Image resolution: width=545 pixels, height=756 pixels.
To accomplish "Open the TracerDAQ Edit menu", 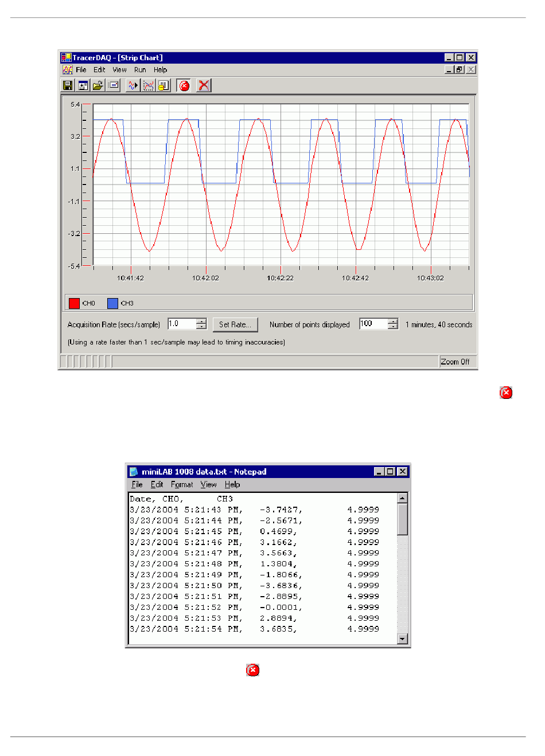I will [x=99, y=70].
